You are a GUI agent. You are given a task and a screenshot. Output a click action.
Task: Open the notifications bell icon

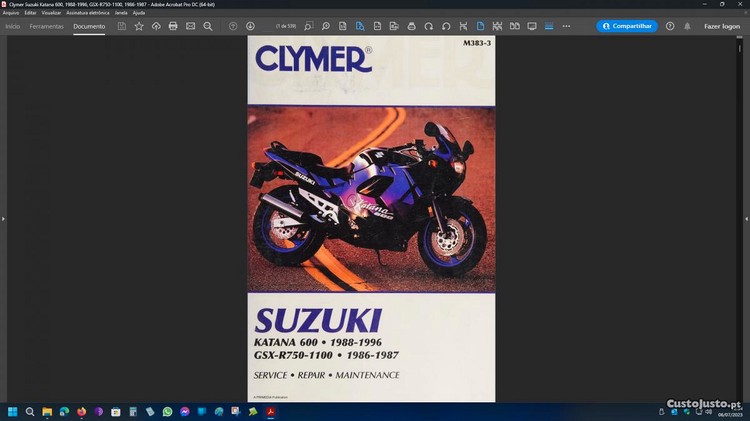click(x=687, y=26)
